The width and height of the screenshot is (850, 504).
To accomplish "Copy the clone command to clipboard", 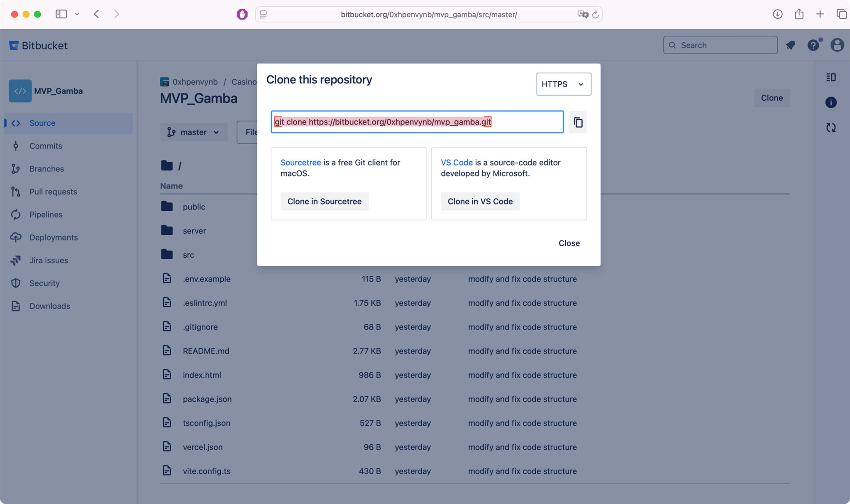I will 577,122.
